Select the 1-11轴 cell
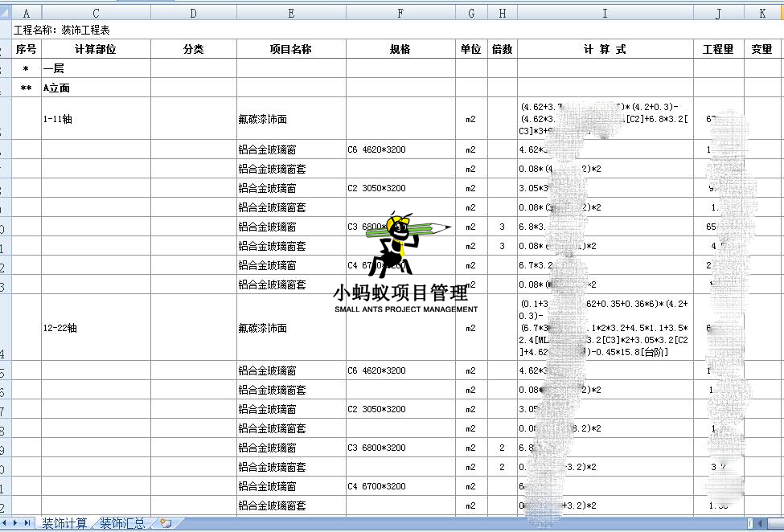The width and height of the screenshot is (784, 532). (96, 119)
